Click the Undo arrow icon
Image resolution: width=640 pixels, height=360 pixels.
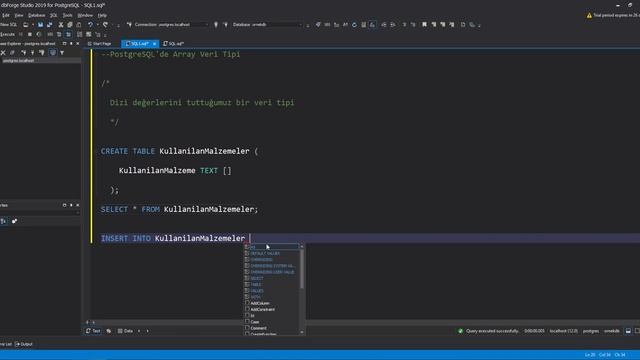[x=90, y=24]
